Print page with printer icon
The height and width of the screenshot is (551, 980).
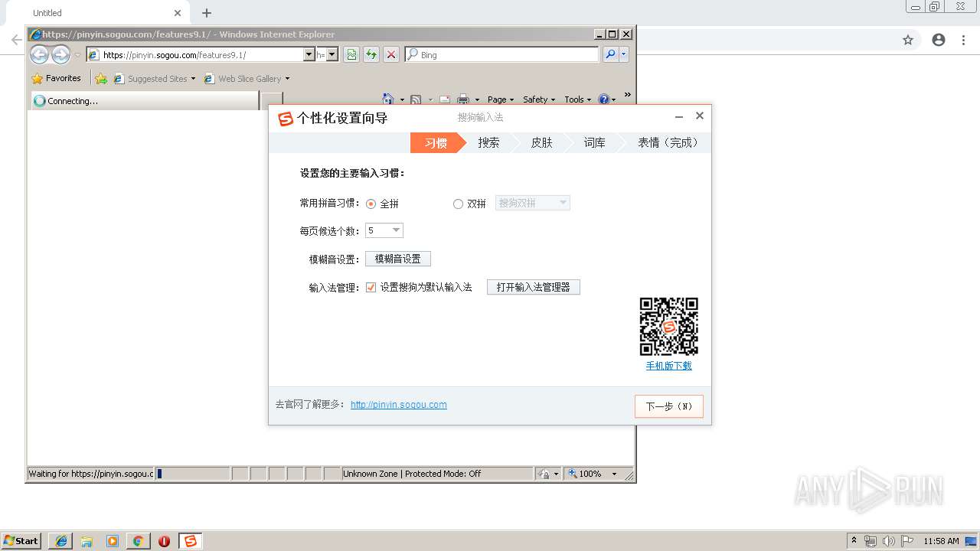pyautogui.click(x=463, y=99)
